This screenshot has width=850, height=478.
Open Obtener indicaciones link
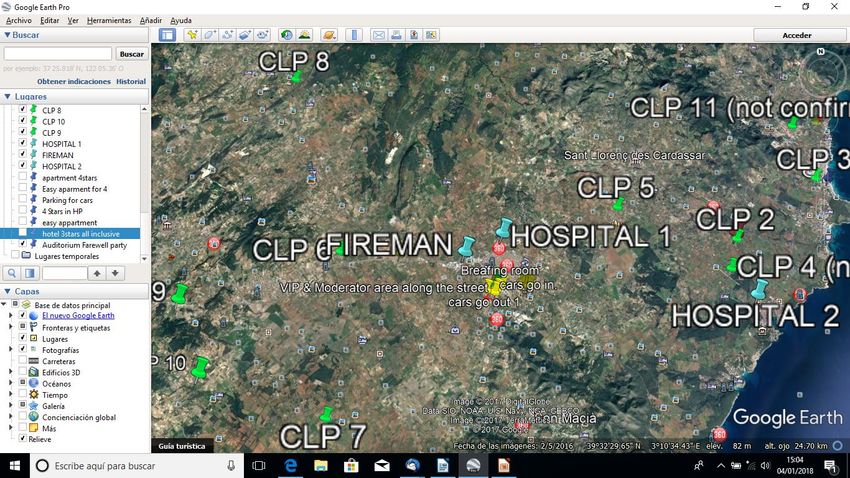point(74,81)
